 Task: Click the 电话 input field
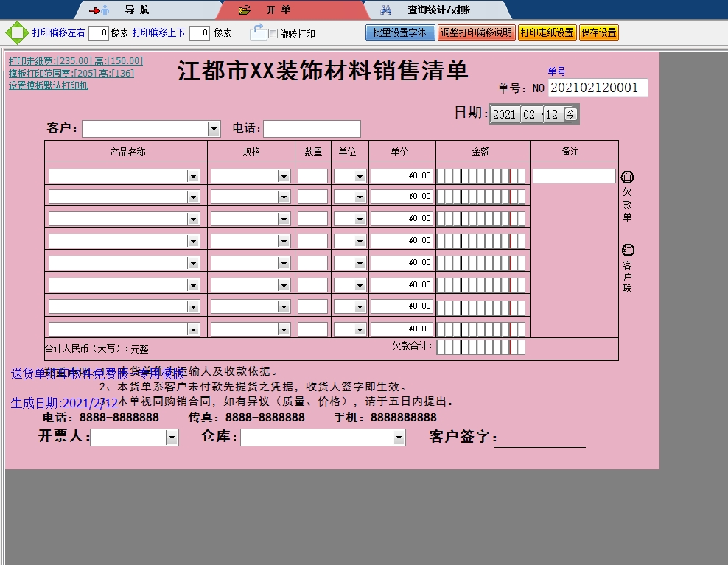click(x=312, y=129)
